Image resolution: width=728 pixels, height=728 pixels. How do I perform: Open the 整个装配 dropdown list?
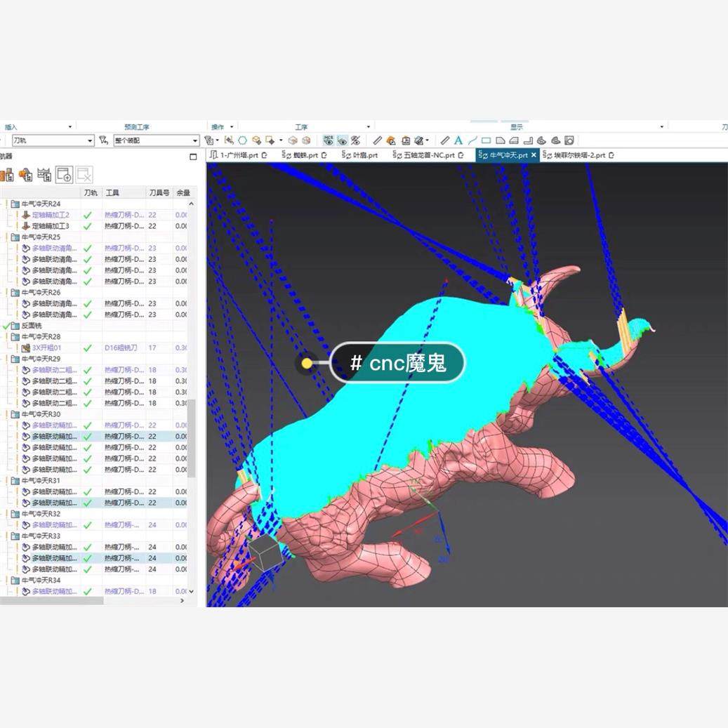pos(195,140)
